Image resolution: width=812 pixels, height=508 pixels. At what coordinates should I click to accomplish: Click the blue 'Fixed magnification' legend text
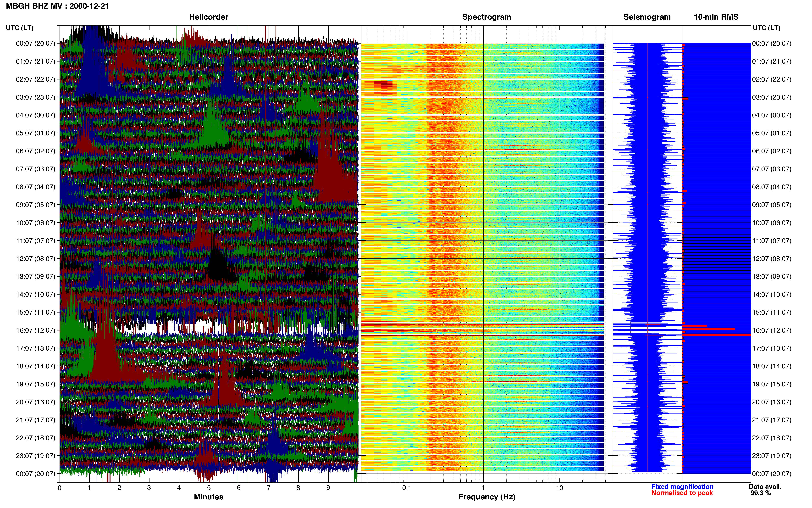(x=682, y=486)
